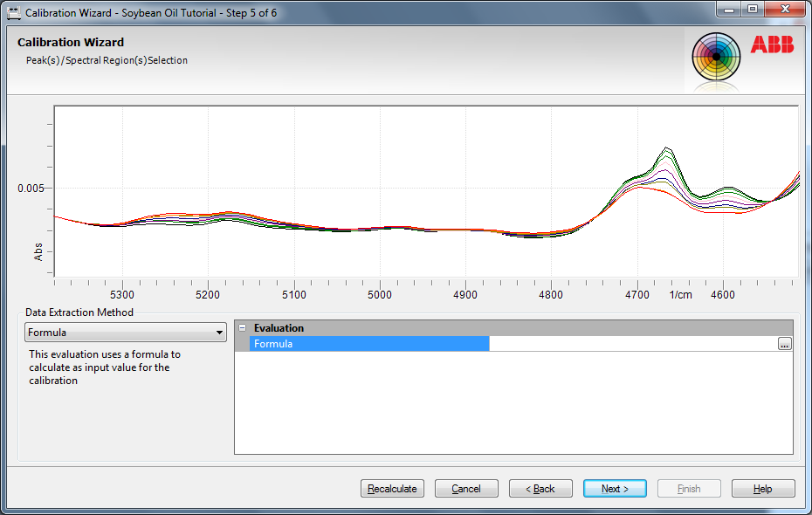
Task: Click the red ABB logo
Action: pyautogui.click(x=771, y=45)
